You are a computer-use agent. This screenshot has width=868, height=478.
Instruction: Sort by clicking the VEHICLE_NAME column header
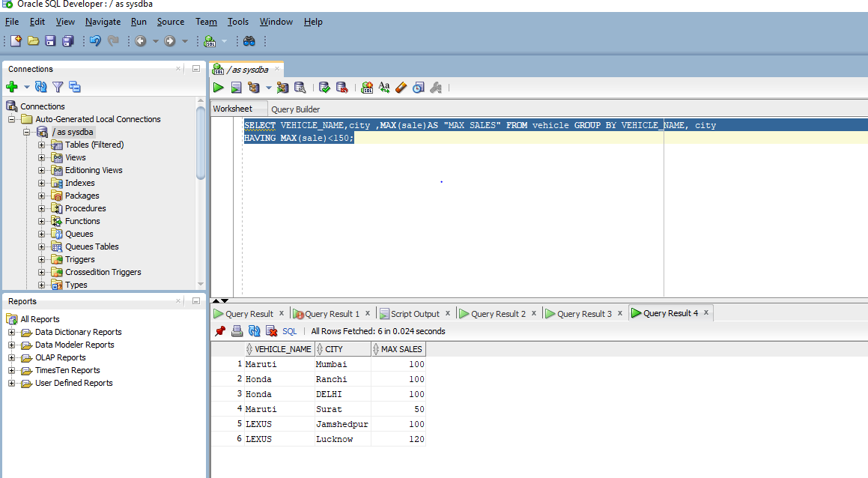[282, 349]
